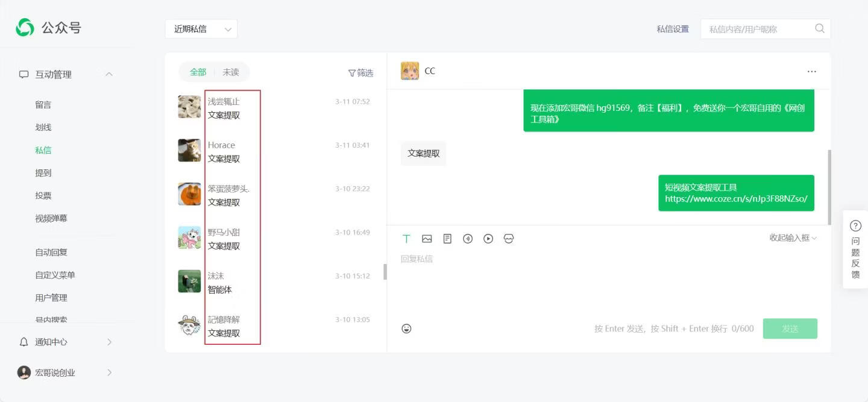
Task: Open the emoji icon below the reply box
Action: click(406, 328)
